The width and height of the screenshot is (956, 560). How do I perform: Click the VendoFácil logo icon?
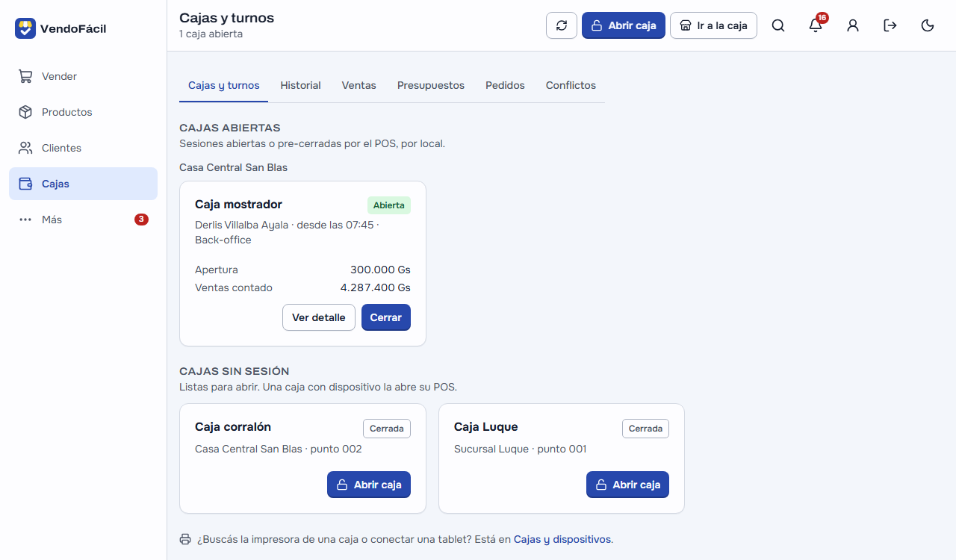25,28
